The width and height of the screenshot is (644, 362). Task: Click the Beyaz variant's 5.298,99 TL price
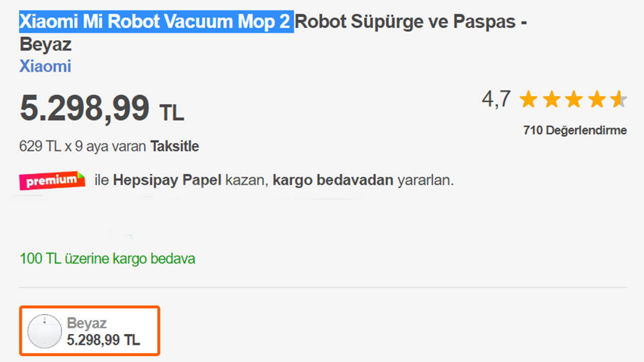pos(103,340)
